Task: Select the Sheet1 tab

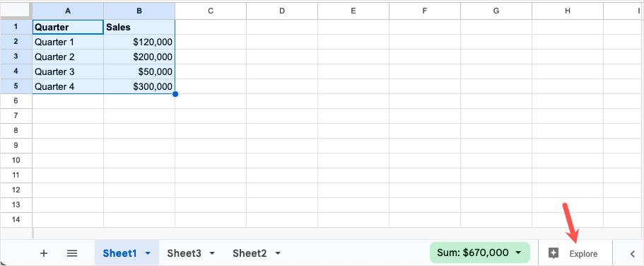Action: pos(119,253)
